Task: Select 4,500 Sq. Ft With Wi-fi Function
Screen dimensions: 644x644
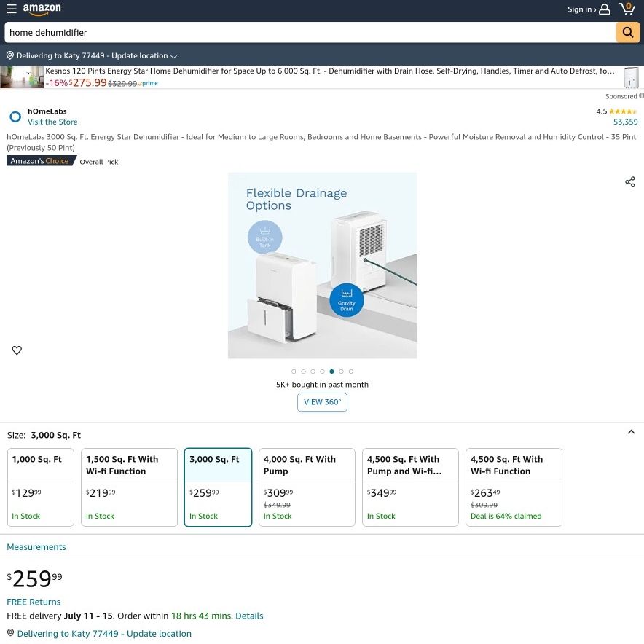Action: point(514,487)
